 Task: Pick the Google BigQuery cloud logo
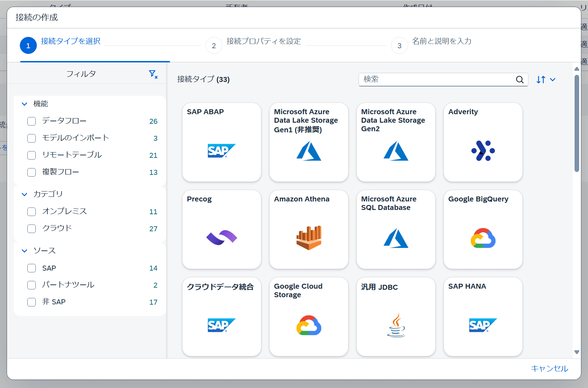[483, 238]
